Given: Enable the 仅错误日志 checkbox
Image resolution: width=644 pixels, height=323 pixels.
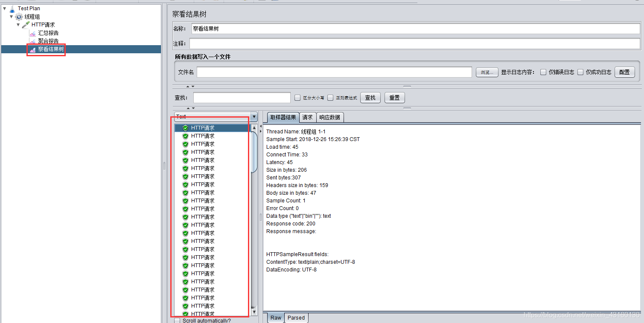Looking at the screenshot, I should (543, 72).
